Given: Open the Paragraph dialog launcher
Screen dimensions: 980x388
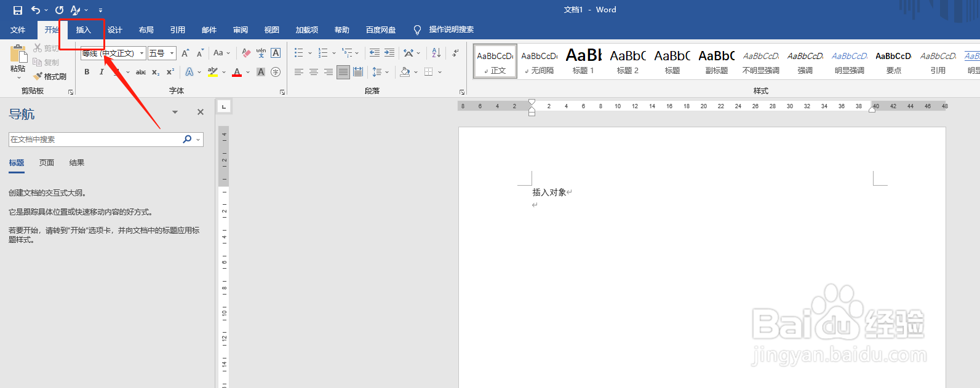Looking at the screenshot, I should coord(462,92).
